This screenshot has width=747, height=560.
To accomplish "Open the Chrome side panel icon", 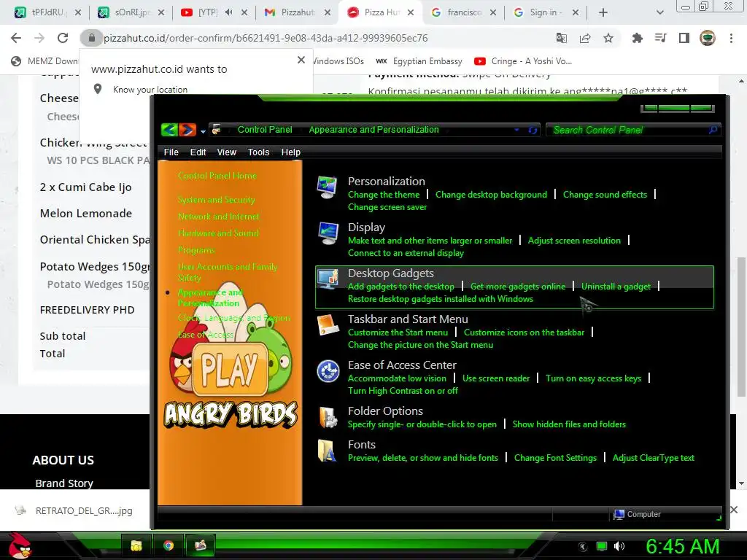I will tap(684, 38).
